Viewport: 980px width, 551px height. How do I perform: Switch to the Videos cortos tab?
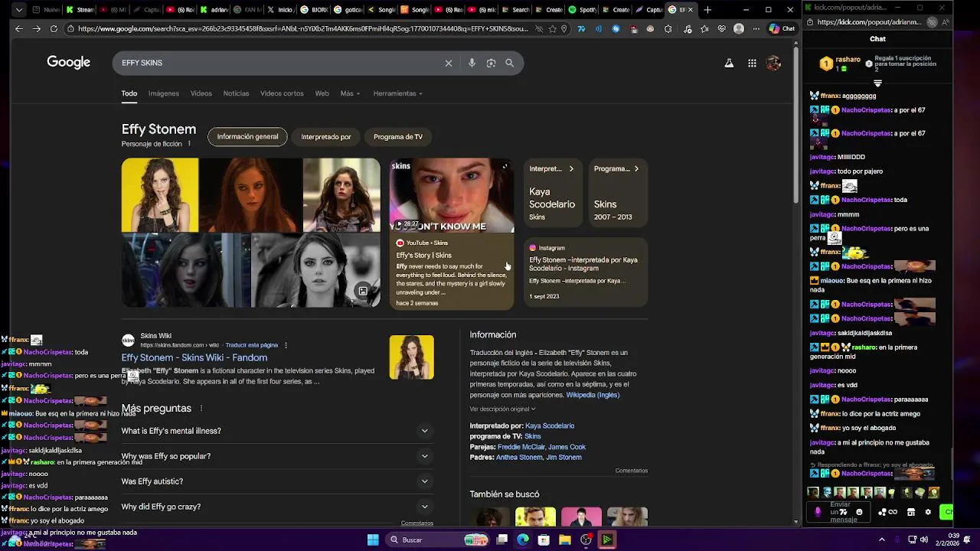282,93
